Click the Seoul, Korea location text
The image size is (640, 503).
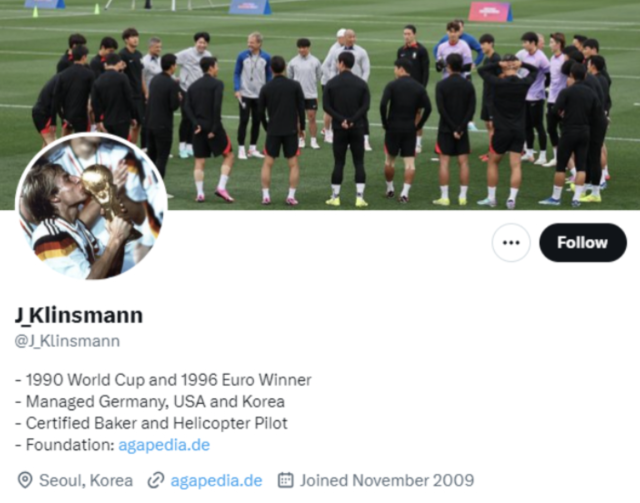[86, 481]
